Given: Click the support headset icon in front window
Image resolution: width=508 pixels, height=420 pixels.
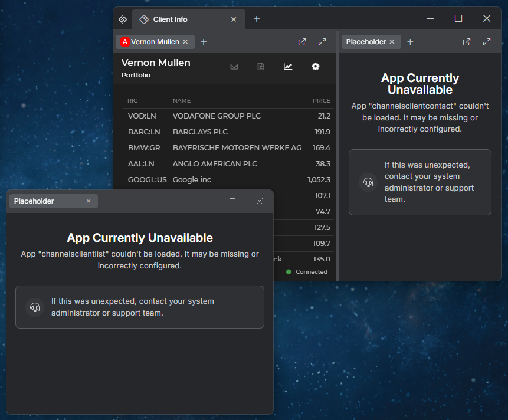Looking at the screenshot, I should click(x=35, y=307).
